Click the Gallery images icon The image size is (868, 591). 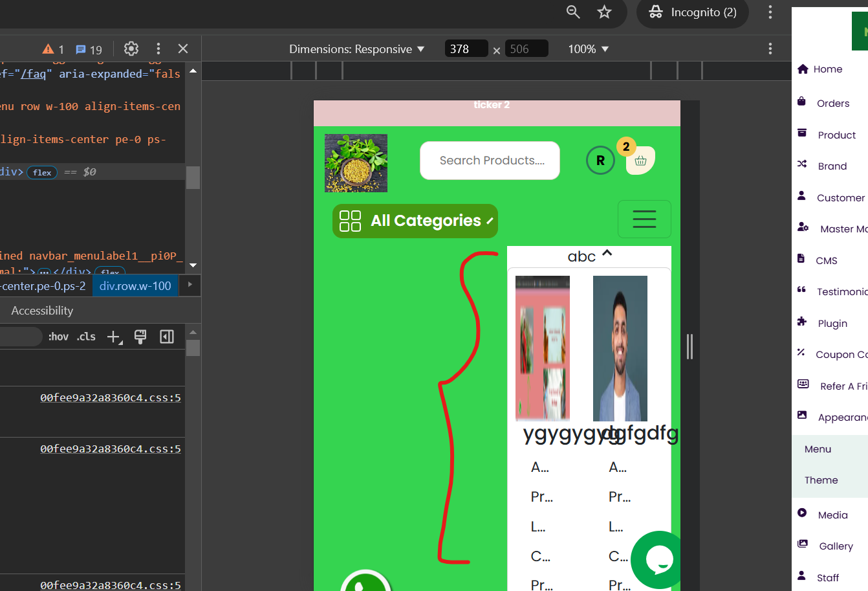(803, 544)
